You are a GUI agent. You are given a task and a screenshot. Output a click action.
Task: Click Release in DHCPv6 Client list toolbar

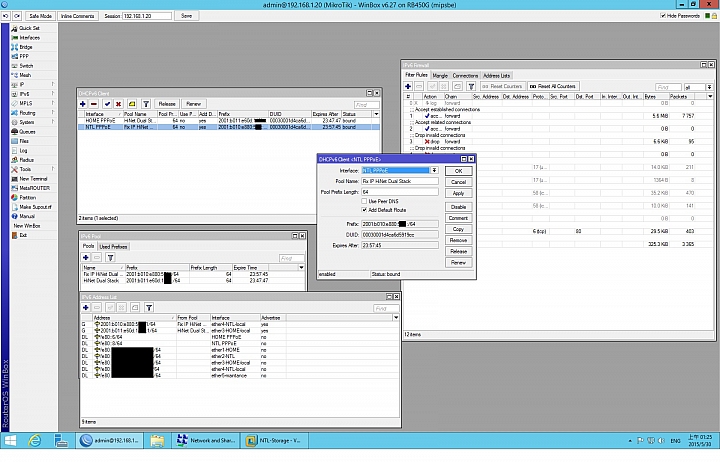(x=167, y=104)
